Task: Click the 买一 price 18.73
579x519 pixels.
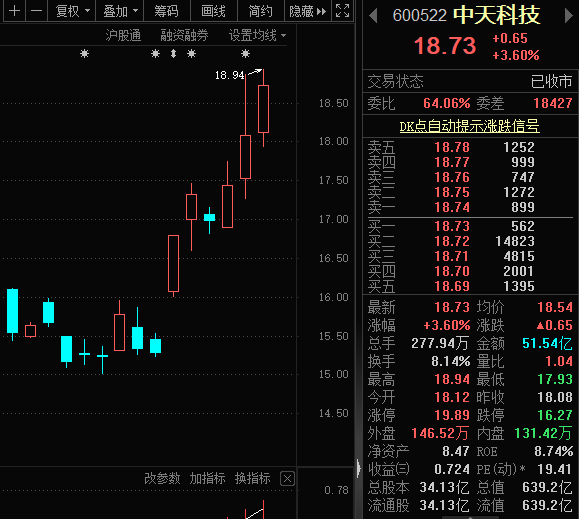Action: (452, 226)
